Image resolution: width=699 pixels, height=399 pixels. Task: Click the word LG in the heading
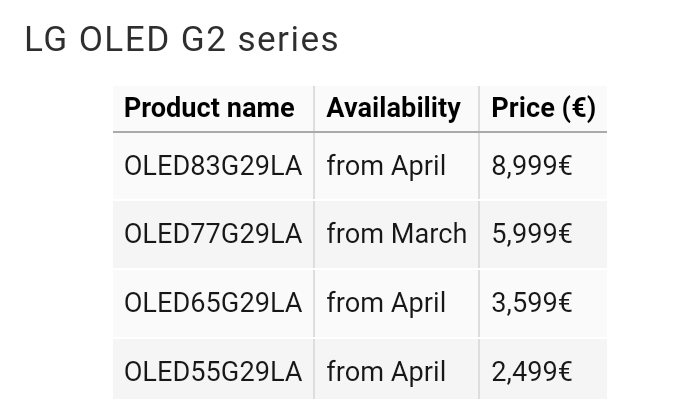pos(46,39)
